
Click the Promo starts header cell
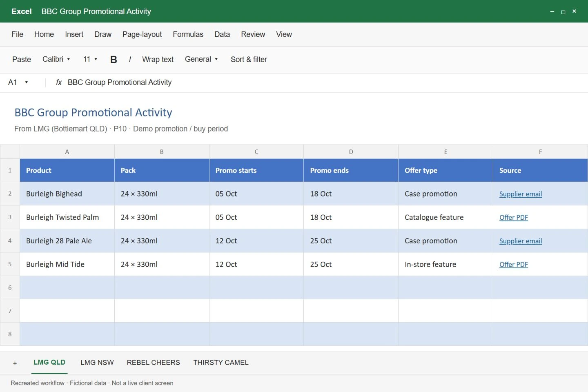pos(256,170)
